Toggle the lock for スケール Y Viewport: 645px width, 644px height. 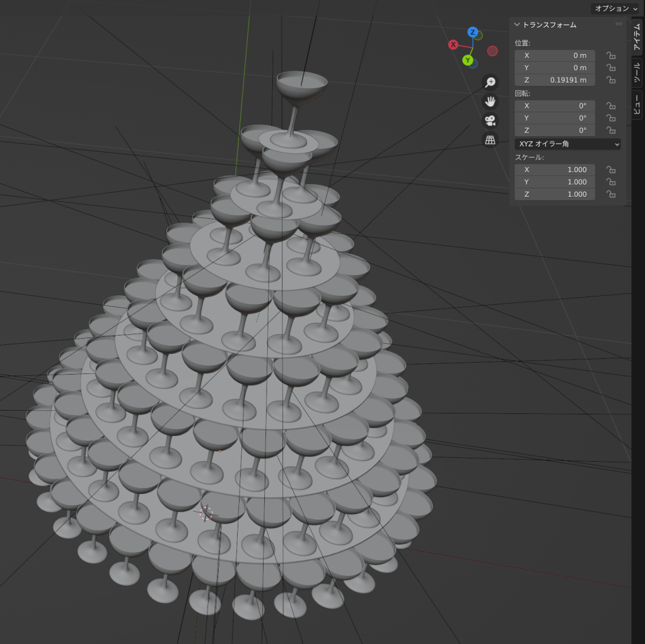[x=610, y=182]
